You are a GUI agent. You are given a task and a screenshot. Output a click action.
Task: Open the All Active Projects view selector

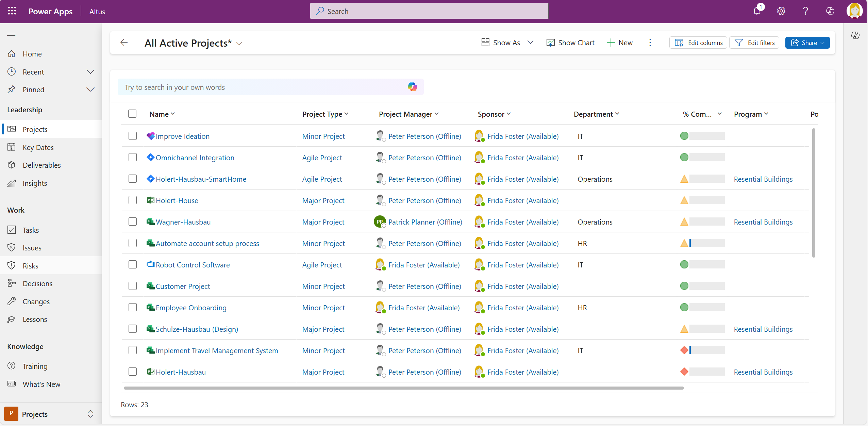click(x=239, y=44)
